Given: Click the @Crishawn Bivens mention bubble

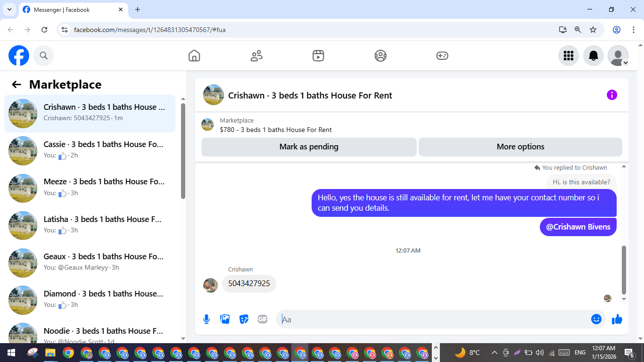Looking at the screenshot, I should [578, 227].
